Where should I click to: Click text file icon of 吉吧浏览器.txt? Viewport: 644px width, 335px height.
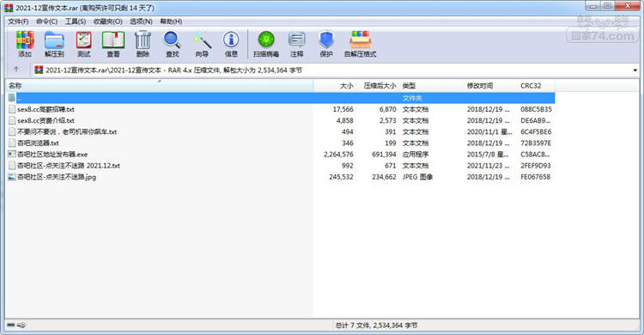click(12, 143)
